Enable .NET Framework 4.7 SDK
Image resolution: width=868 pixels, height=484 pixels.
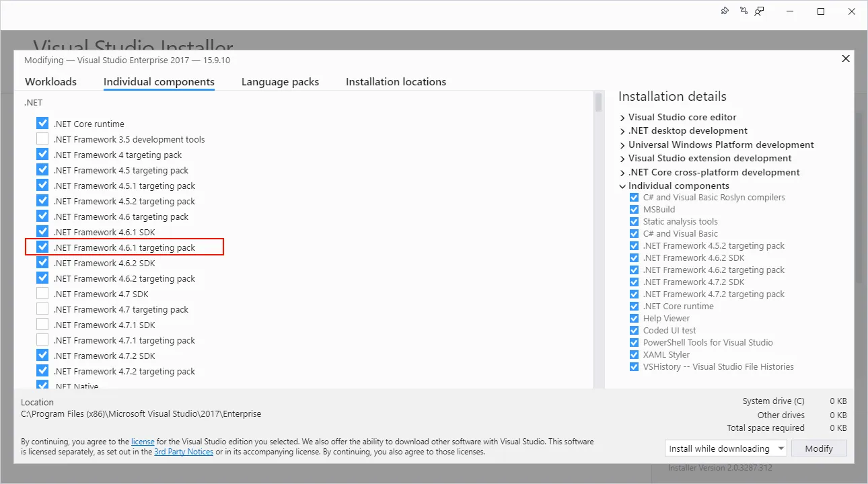pyautogui.click(x=42, y=293)
